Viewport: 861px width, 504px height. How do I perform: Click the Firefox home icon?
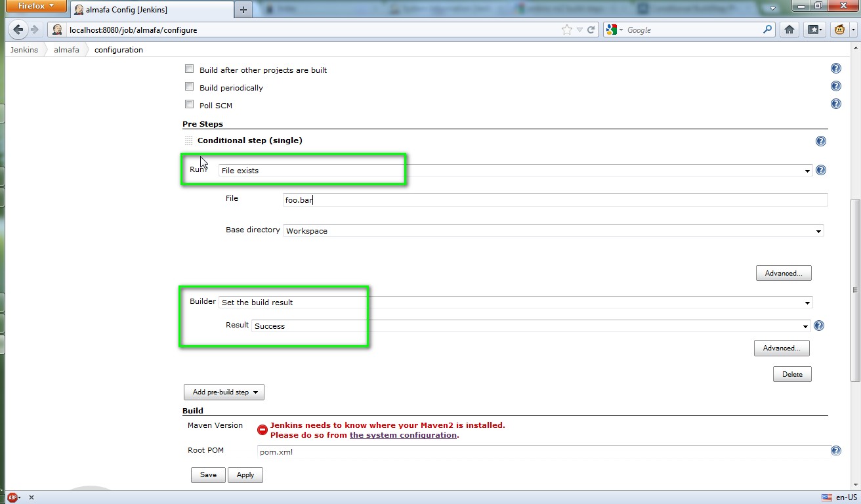click(x=789, y=30)
